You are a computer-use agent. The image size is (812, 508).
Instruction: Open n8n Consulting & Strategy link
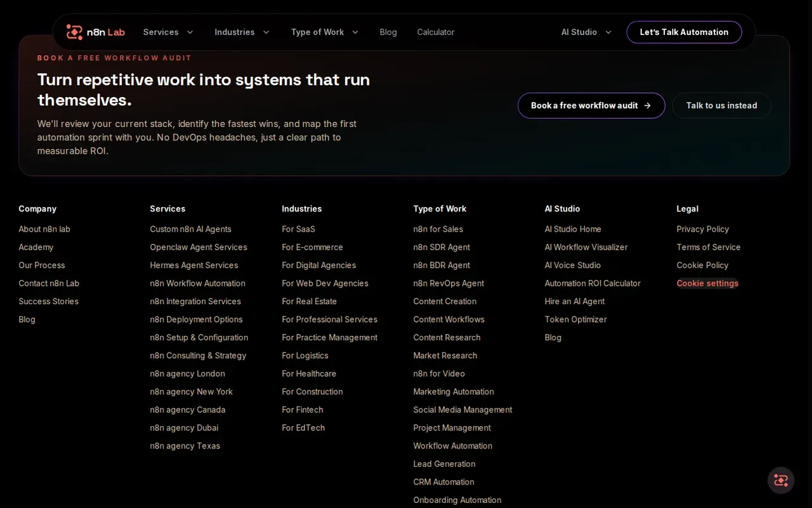point(198,356)
